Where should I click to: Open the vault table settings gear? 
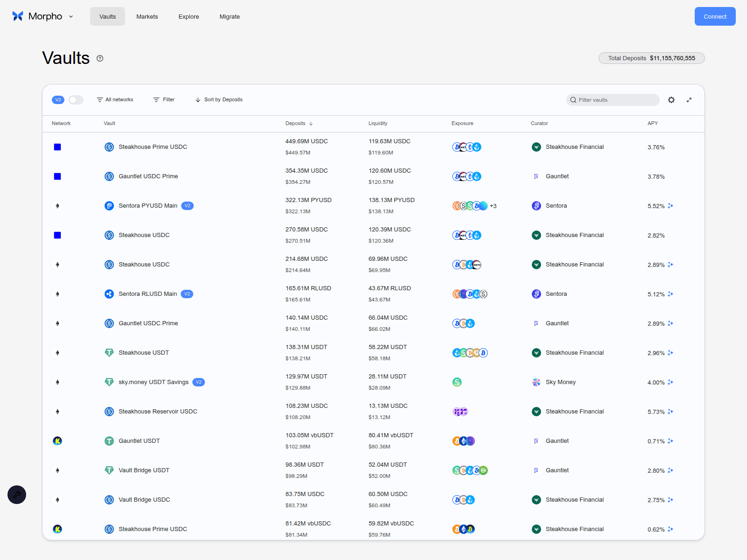pyautogui.click(x=671, y=100)
